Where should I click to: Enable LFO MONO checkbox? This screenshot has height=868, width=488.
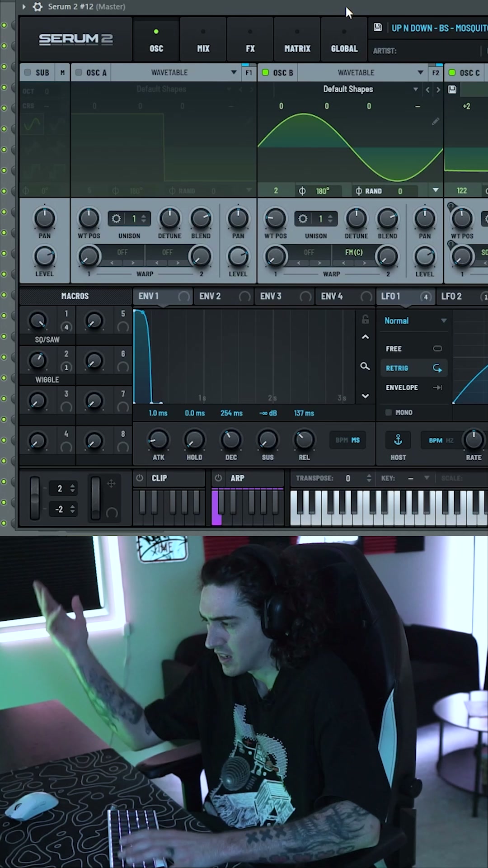pyautogui.click(x=388, y=412)
